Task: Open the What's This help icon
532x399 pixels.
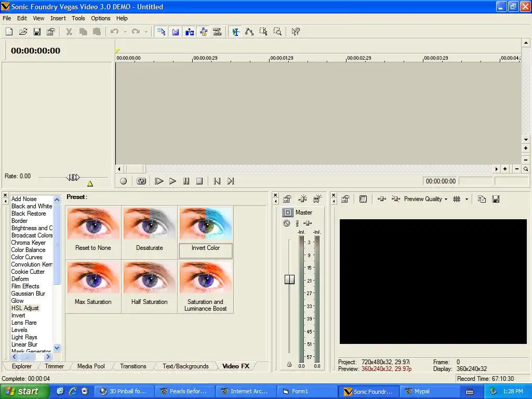Action: click(296, 32)
